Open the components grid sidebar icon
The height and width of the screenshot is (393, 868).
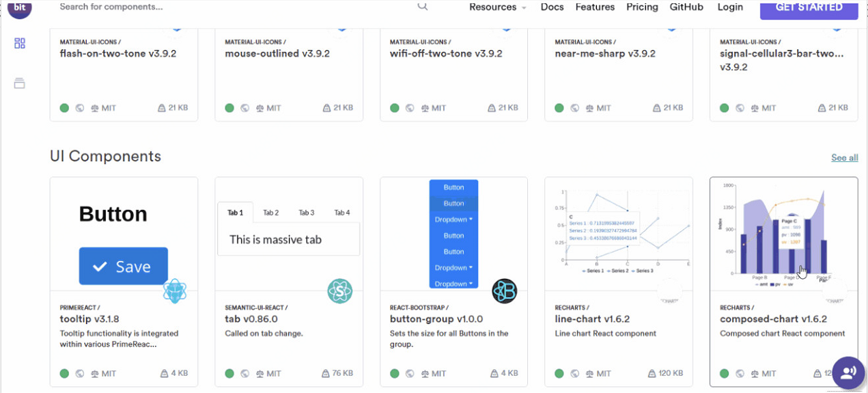click(x=20, y=43)
